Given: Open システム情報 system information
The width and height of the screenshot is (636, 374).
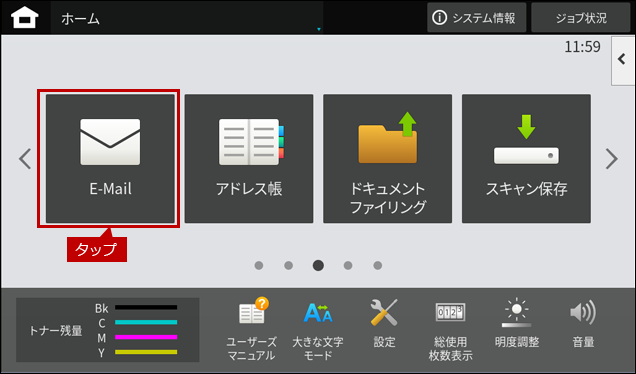Looking at the screenshot, I should coord(477,18).
